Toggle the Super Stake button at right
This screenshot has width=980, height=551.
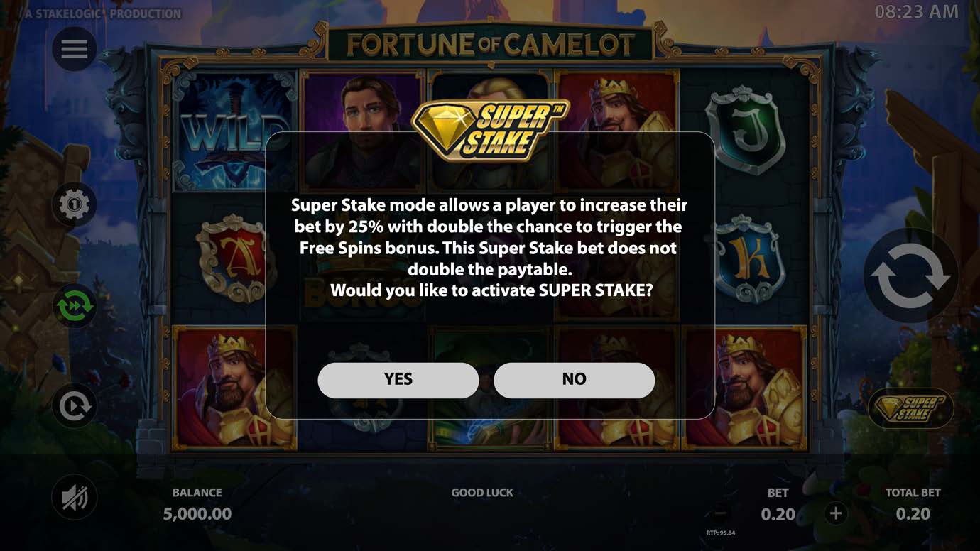click(911, 408)
